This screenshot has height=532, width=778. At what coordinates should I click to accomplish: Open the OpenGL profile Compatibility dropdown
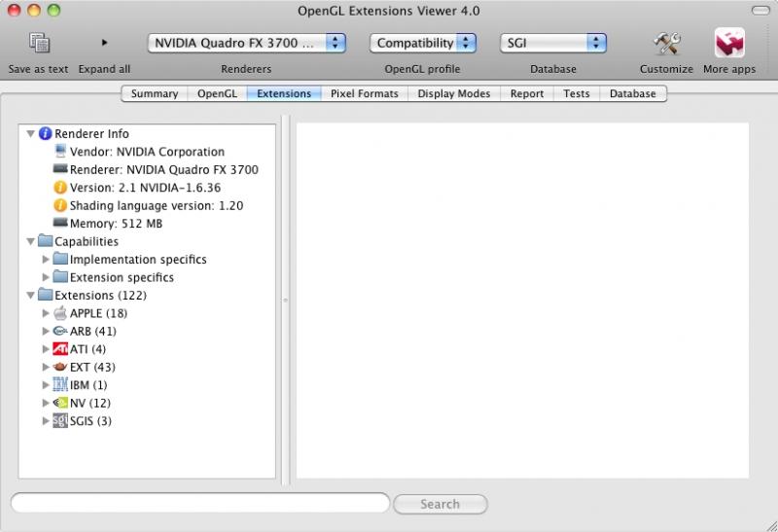pos(423,43)
